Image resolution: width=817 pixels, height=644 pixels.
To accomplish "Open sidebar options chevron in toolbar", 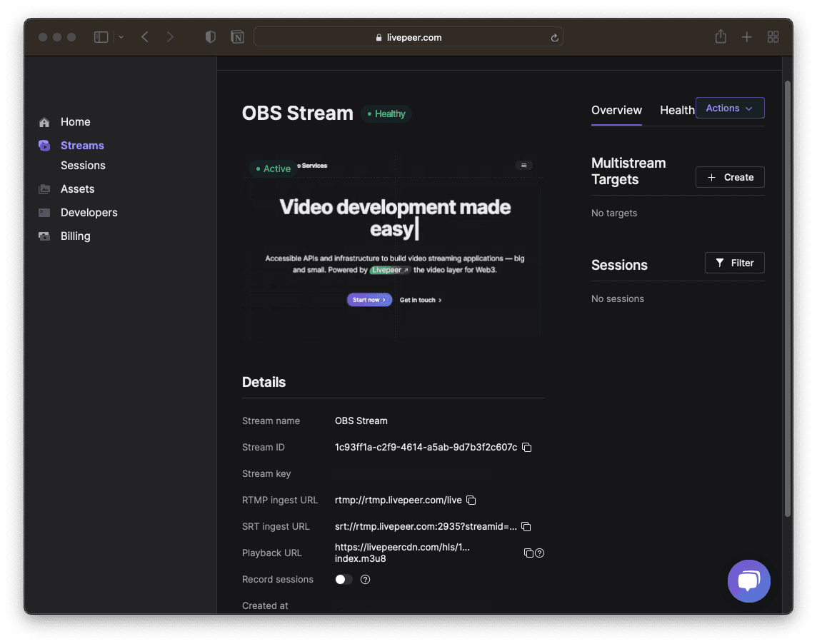I will point(121,37).
